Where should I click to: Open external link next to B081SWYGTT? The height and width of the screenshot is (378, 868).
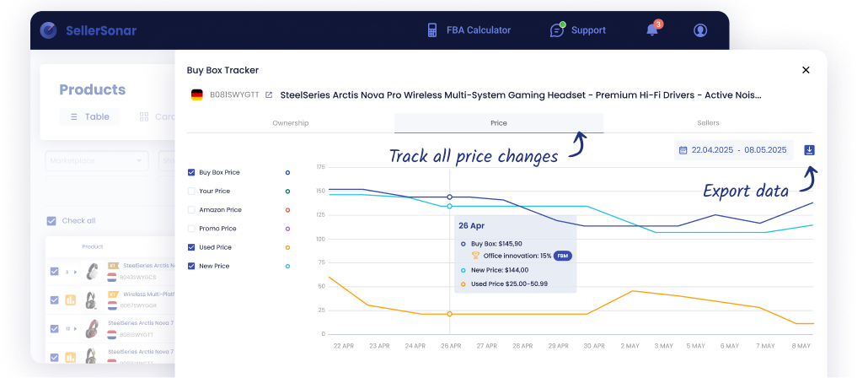pos(269,94)
